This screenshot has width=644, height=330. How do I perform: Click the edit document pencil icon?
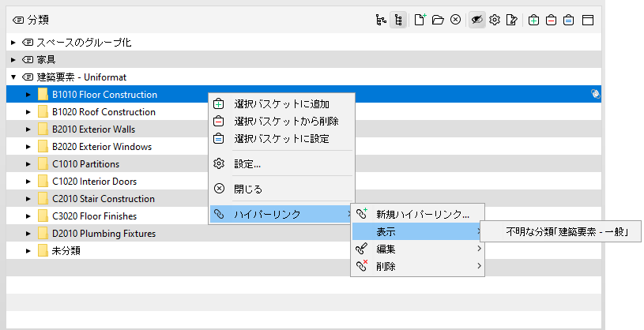pyautogui.click(x=512, y=20)
